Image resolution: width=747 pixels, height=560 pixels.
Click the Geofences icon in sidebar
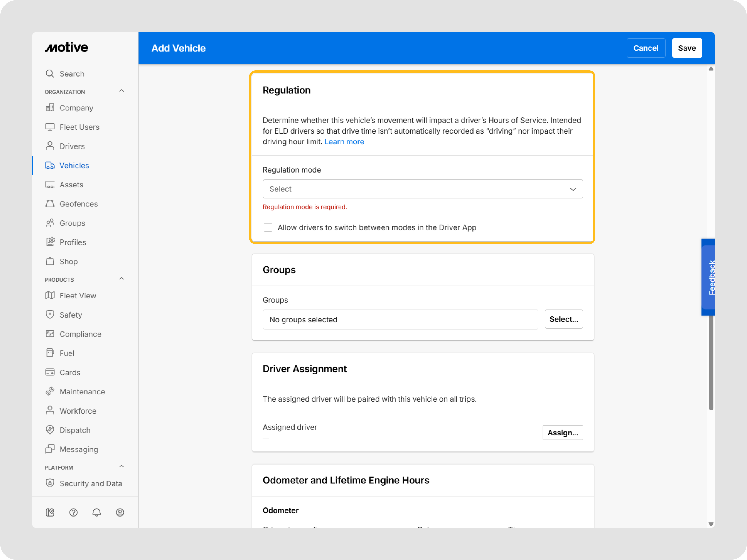point(50,203)
